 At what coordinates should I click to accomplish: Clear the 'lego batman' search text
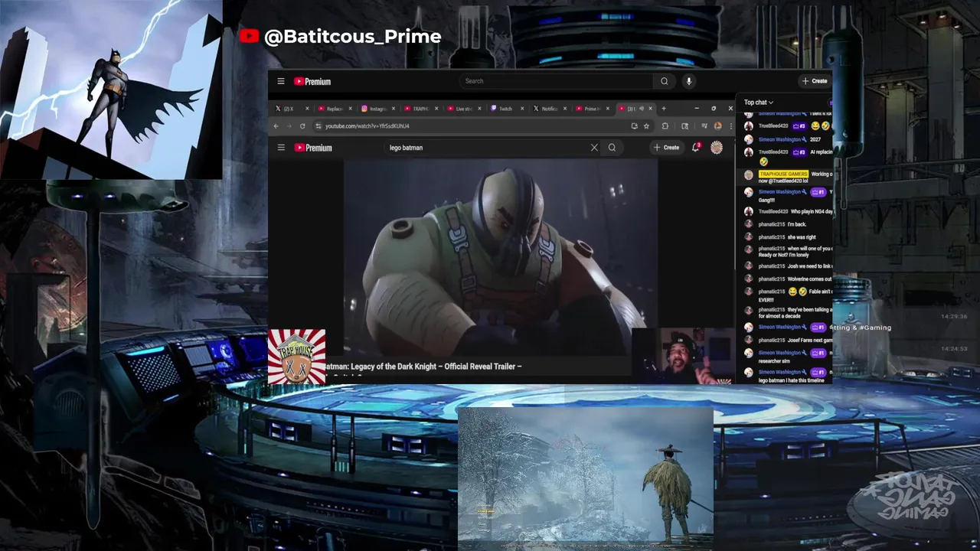(x=594, y=148)
